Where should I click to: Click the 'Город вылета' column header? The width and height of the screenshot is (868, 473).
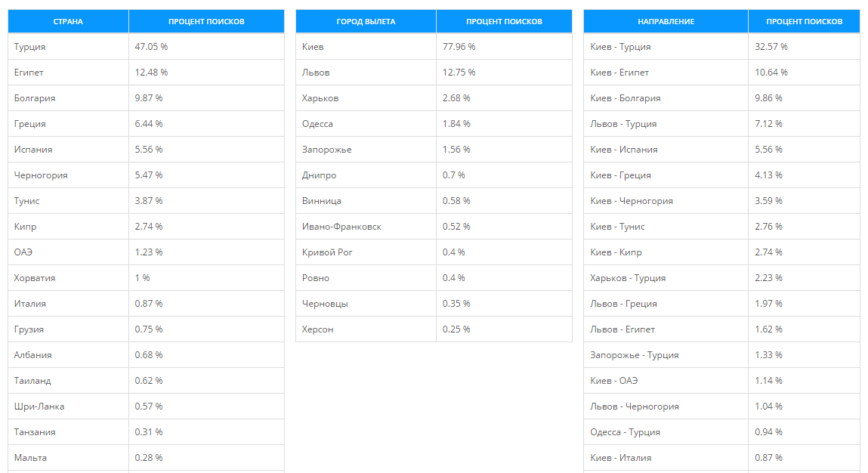tap(366, 21)
